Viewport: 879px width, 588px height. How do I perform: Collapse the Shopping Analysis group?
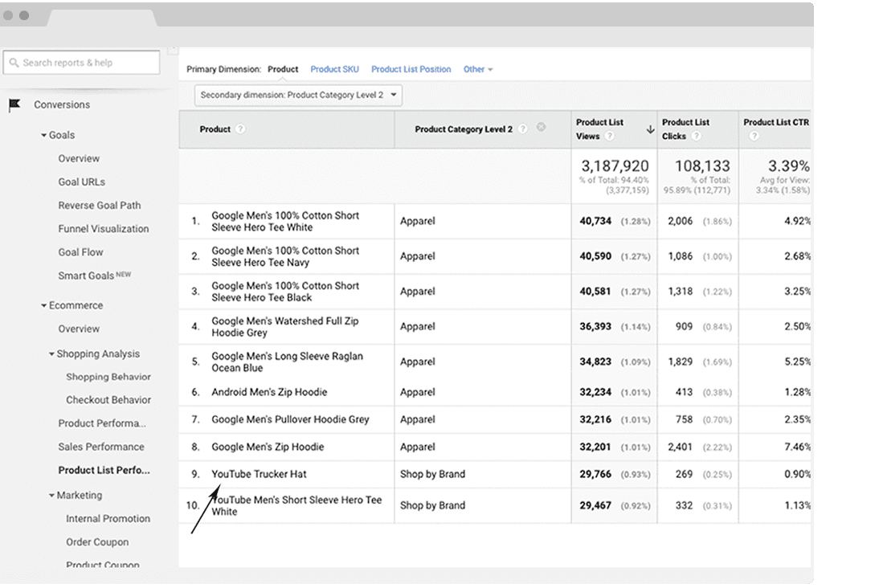(x=51, y=353)
